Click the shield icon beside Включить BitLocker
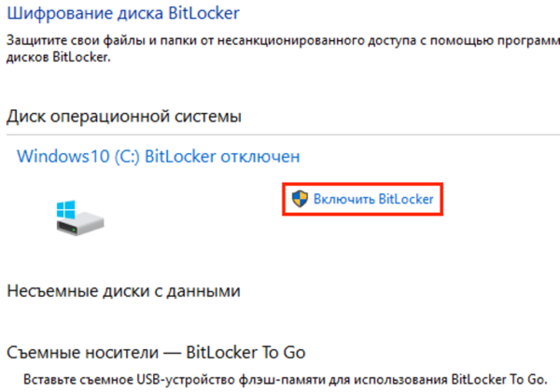This screenshot has height=392, width=560. [x=300, y=198]
